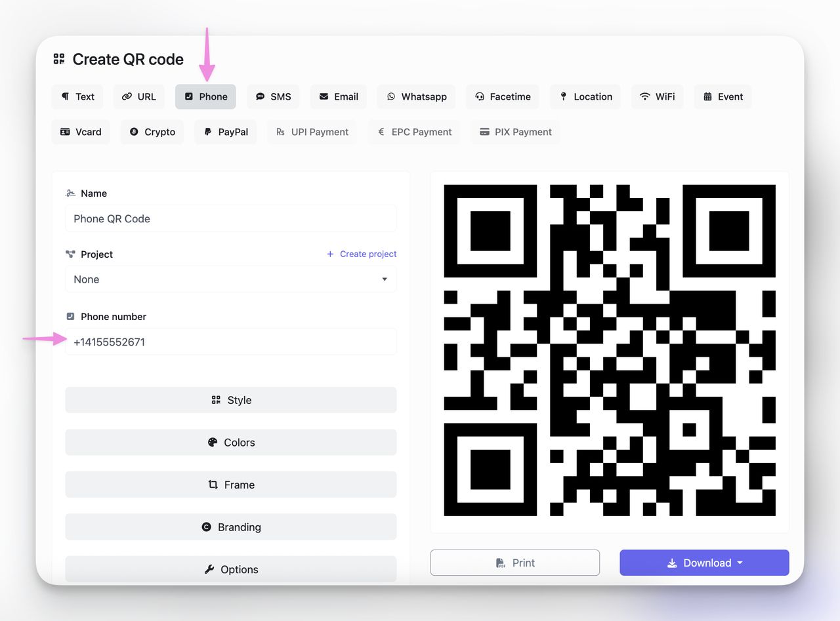The height and width of the screenshot is (621, 840).
Task: Select the Vcard QR type tab
Action: pyautogui.click(x=81, y=132)
